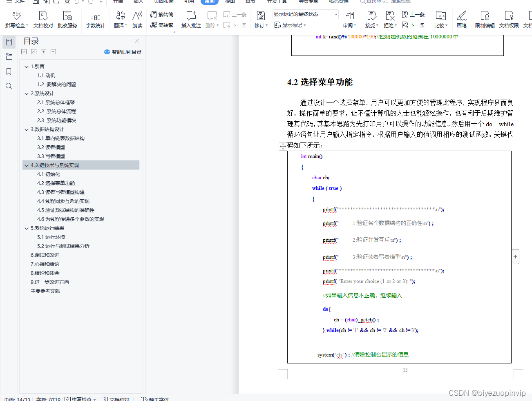This screenshot has width=532, height=401.
Task: Jump to 主要参考文献 in outline
Action: point(45,291)
